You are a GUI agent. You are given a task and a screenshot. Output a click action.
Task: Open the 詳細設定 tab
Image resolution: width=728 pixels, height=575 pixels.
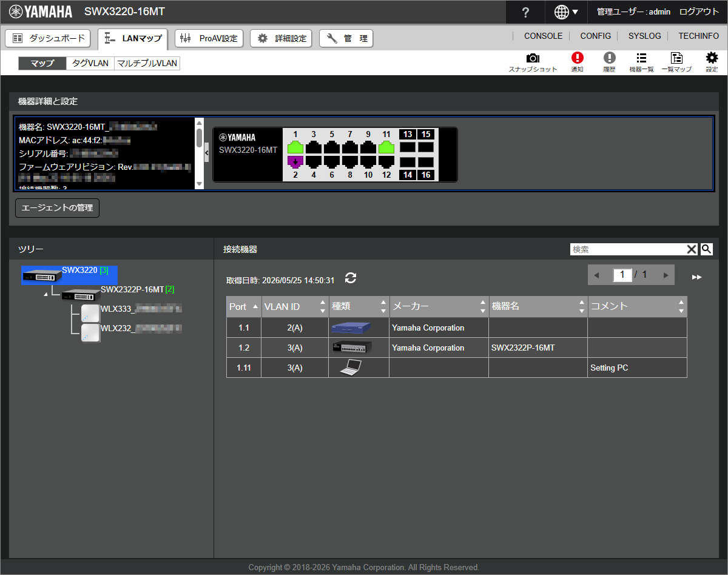[x=282, y=38]
